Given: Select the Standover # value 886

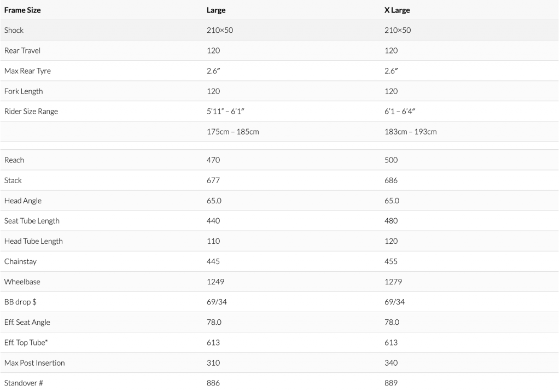Looking at the screenshot, I should (213, 383).
